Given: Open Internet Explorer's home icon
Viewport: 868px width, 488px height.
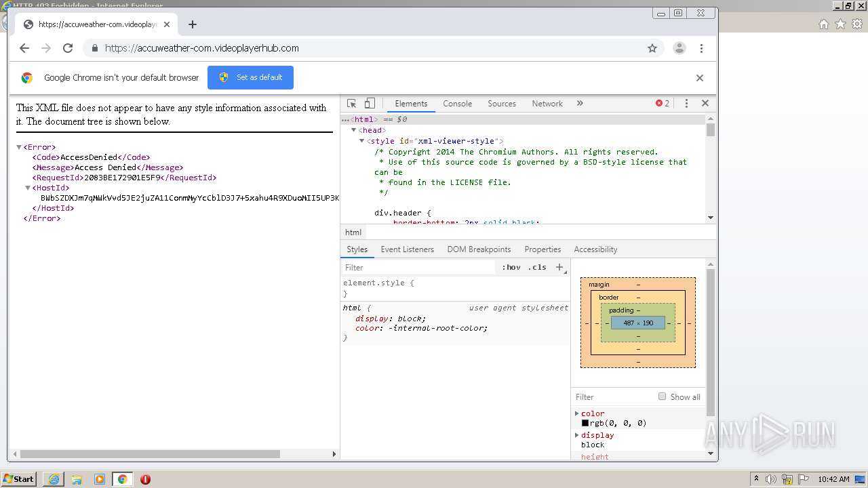Looking at the screenshot, I should click(823, 24).
